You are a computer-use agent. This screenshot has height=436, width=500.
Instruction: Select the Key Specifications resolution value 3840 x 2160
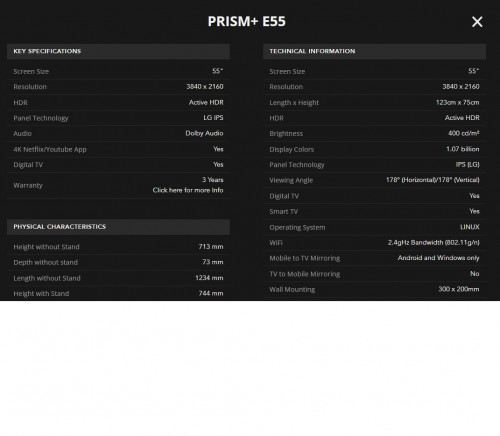pyautogui.click(x=205, y=87)
